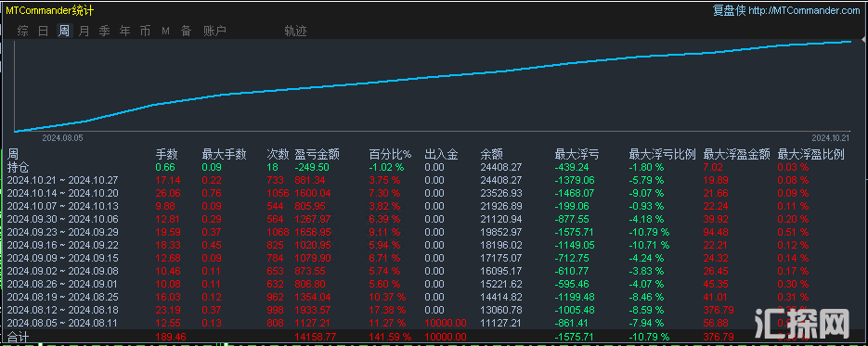The width and height of the screenshot is (868, 346).
Task: Open the 备 notes tab
Action: (x=186, y=31)
